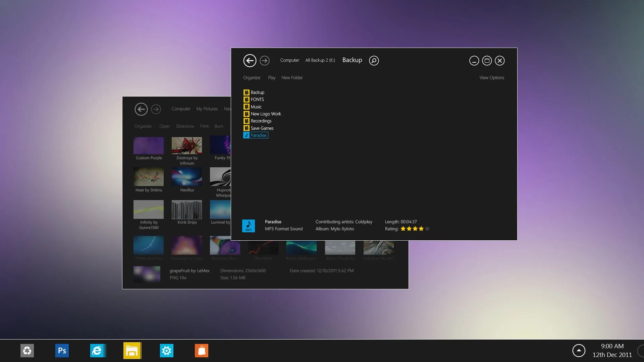
Task: Click New Folder in command bar
Action: coord(292,78)
